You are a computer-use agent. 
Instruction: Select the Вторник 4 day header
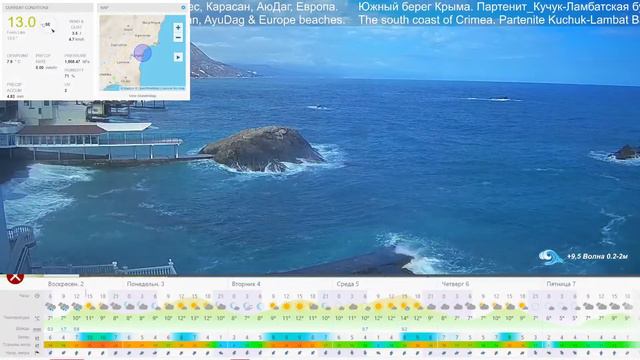pos(246,284)
